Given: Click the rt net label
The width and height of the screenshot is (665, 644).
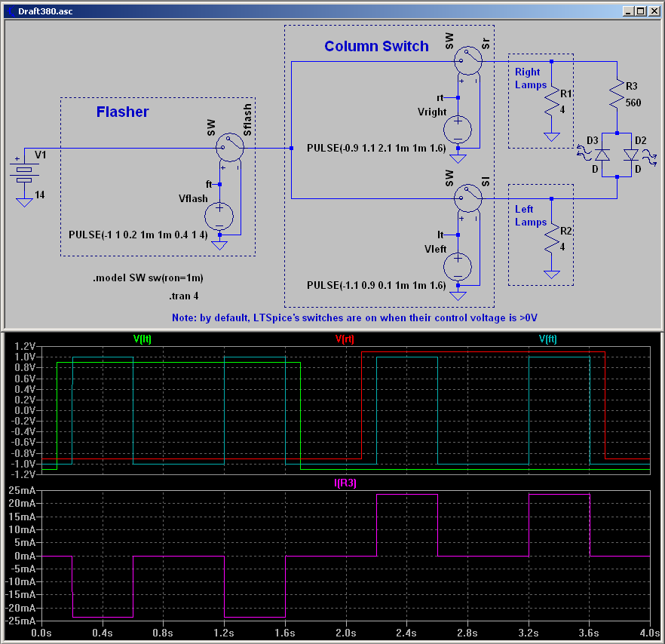Looking at the screenshot, I should [440, 97].
